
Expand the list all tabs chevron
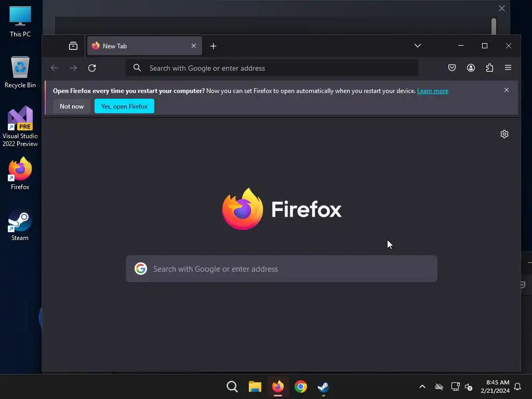[418, 46]
